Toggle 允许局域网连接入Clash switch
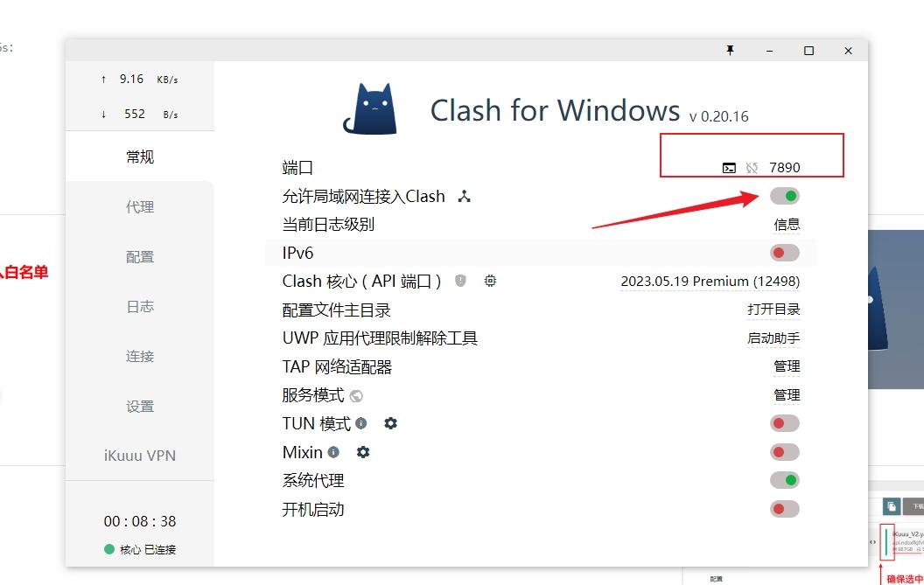Image resolution: width=924 pixels, height=585 pixels. [x=785, y=196]
